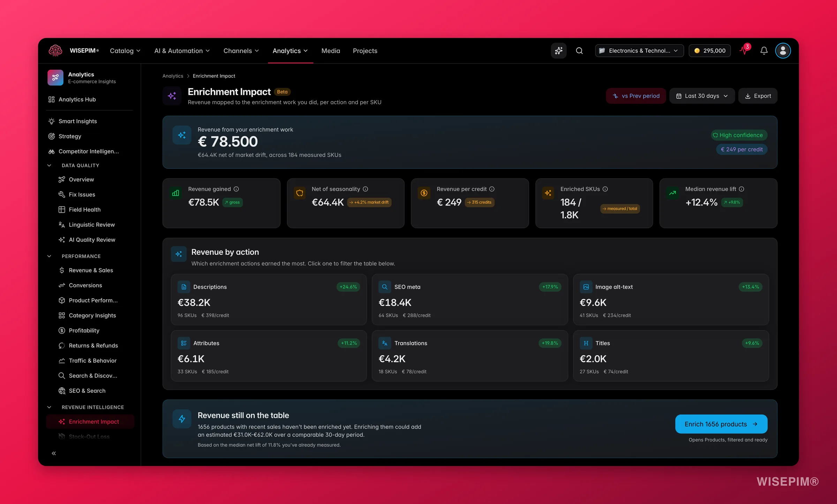Click the WISEPIM brain logo
Screen dimensions: 837x504
tap(55, 51)
